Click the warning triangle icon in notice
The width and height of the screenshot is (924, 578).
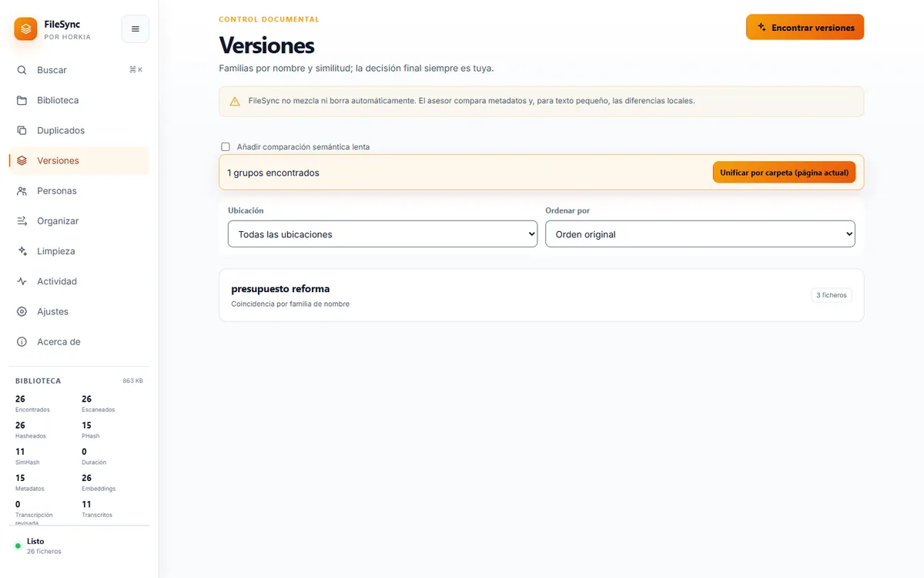pos(235,101)
